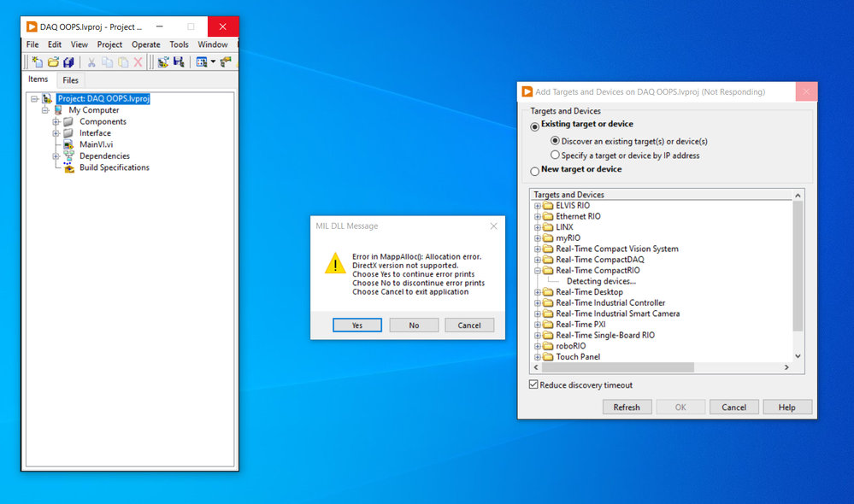The width and height of the screenshot is (854, 504).
Task: Click the Save All toolbar icon
Action: coord(68,62)
